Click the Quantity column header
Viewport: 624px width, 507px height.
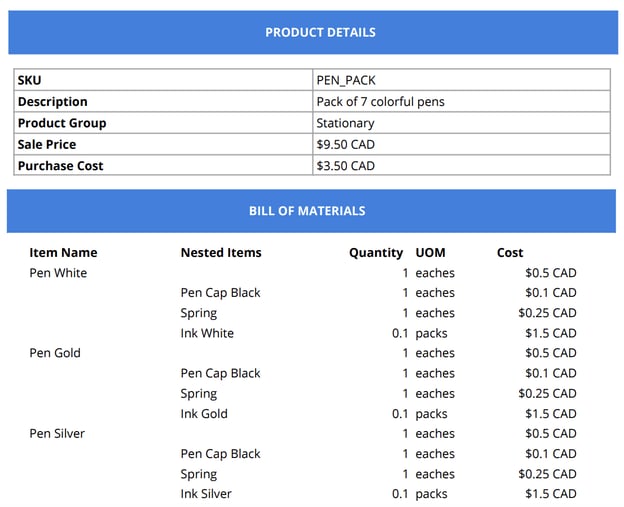376,253
